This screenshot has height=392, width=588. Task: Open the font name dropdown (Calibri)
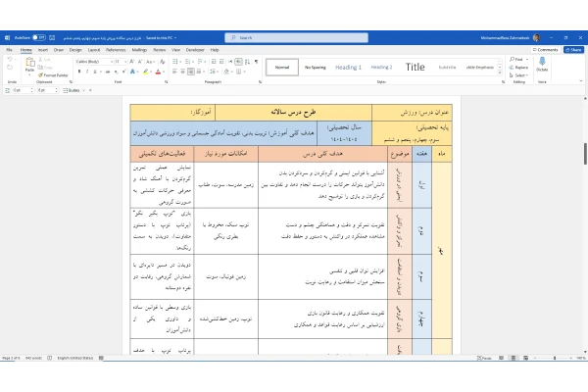93,60
